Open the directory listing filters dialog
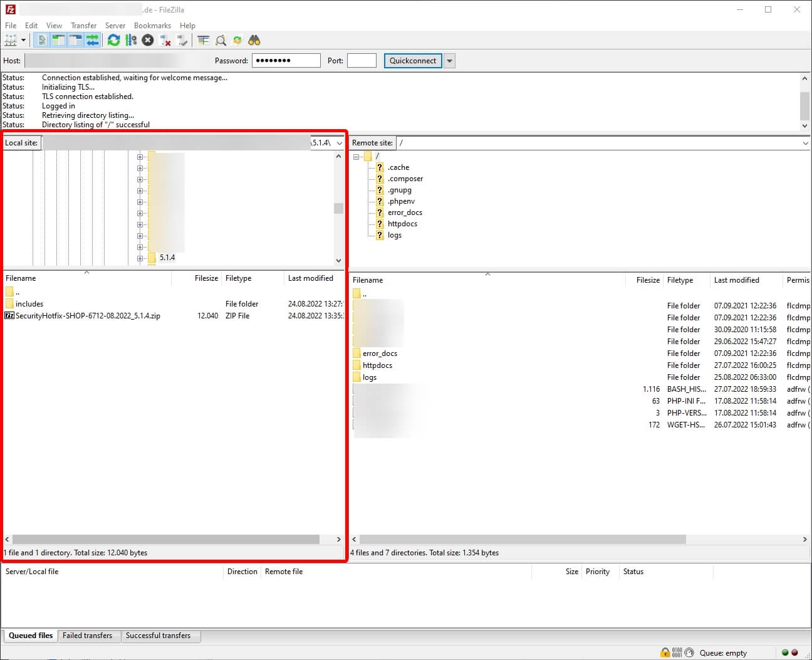Viewport: 812px width, 660px height. (x=204, y=40)
